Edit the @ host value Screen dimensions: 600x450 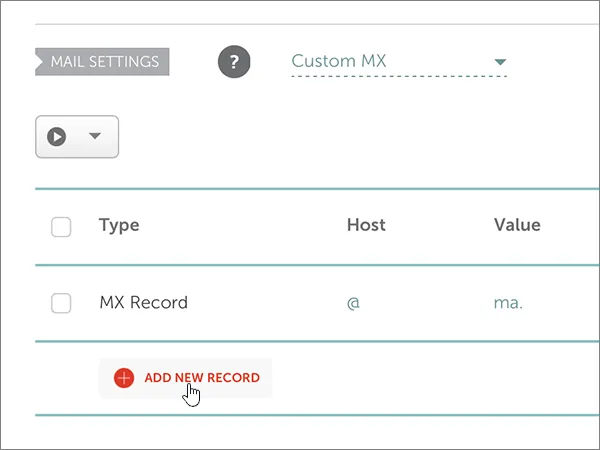tap(353, 303)
